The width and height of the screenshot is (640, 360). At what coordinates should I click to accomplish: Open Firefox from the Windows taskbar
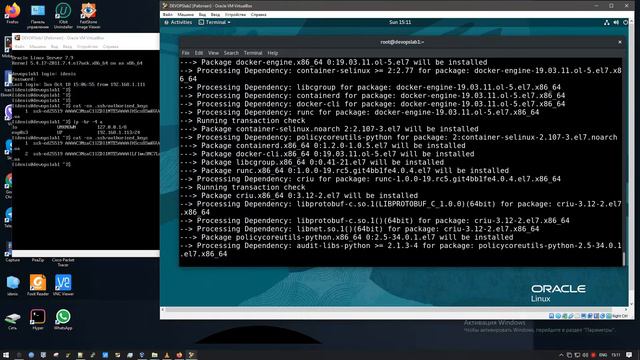(x=179, y=355)
